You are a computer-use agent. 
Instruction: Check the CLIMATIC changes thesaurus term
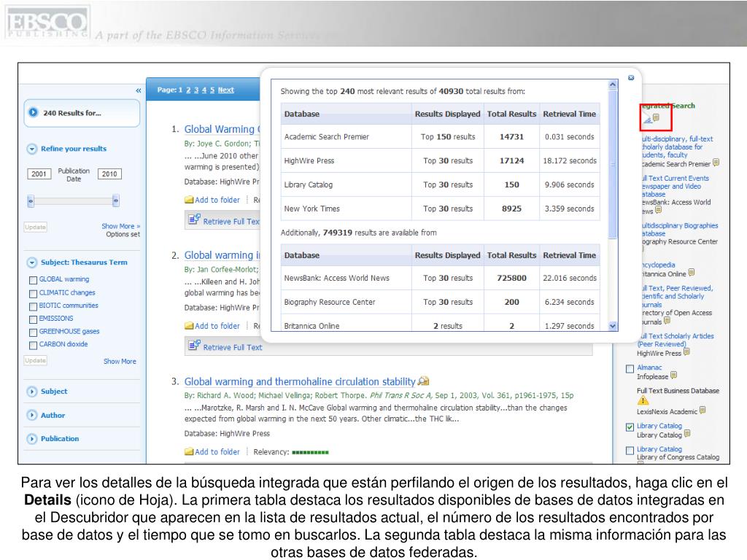click(x=33, y=293)
